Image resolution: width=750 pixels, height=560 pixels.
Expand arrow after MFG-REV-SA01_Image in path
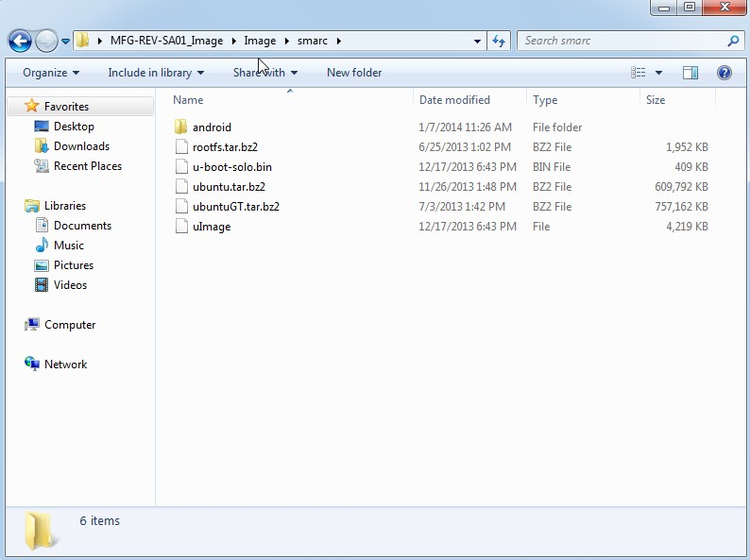234,42
